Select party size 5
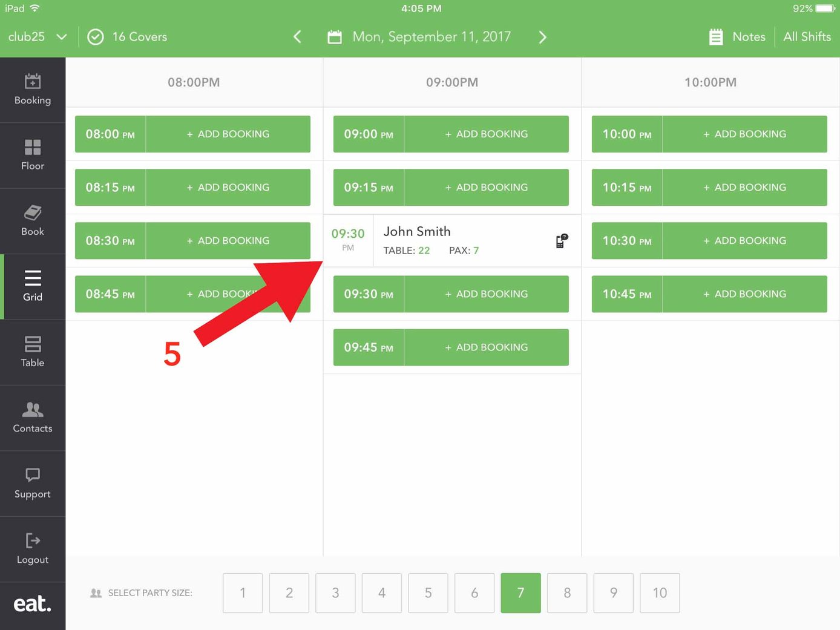840x630 pixels. [x=428, y=593]
